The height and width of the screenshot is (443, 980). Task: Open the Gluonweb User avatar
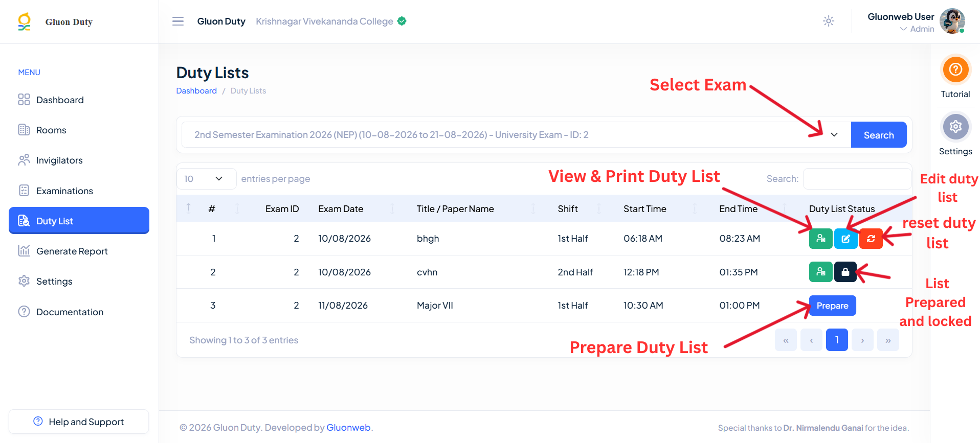click(x=952, y=21)
